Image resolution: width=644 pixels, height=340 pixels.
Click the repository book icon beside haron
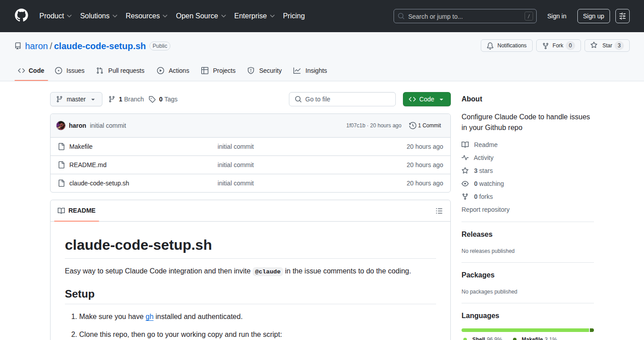pos(18,46)
